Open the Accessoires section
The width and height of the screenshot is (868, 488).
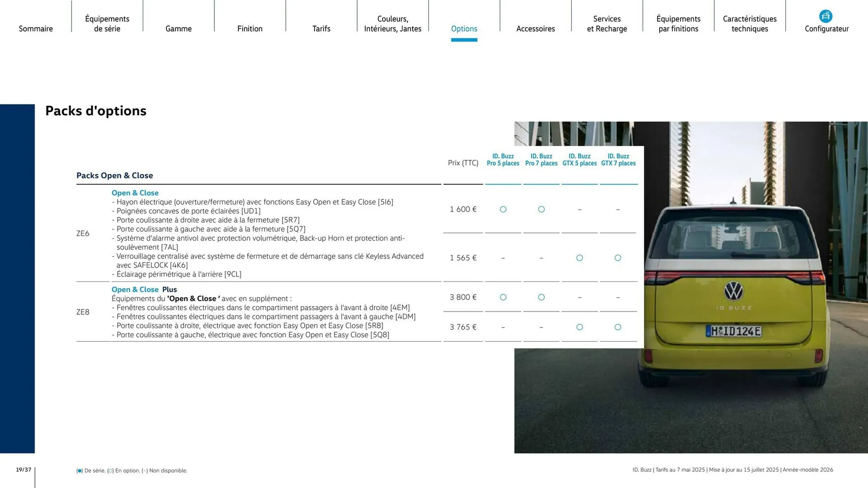[535, 28]
